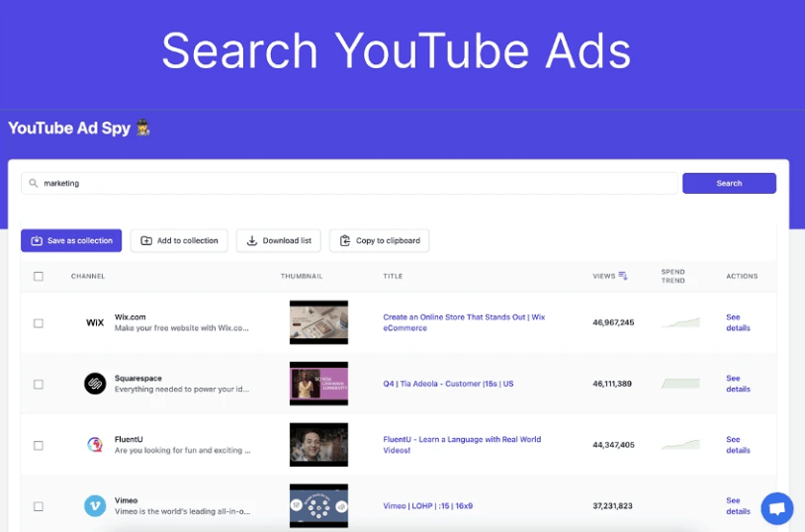The image size is (805, 532).
Task: Click 'Vimeo is the world's leading all-in-o...' text
Action: [x=183, y=511]
